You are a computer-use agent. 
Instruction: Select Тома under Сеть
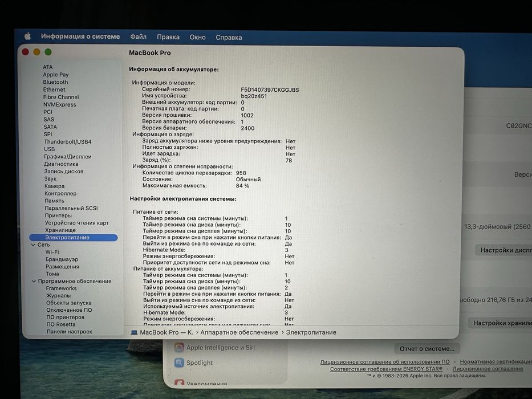click(52, 274)
